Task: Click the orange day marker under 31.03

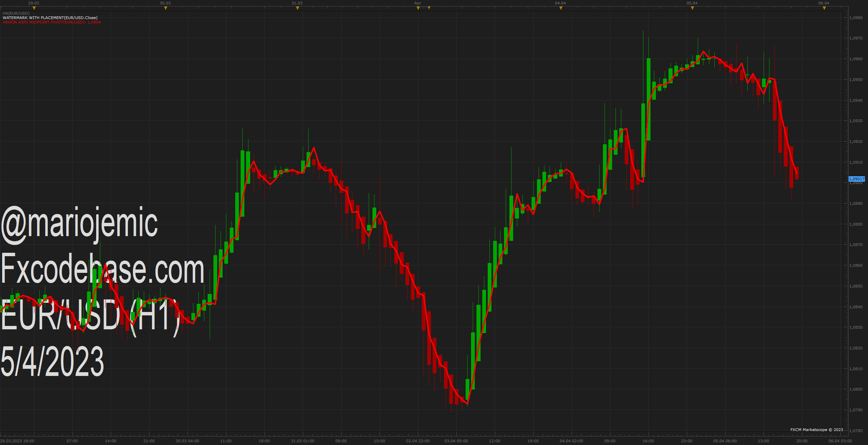Action: (x=297, y=8)
